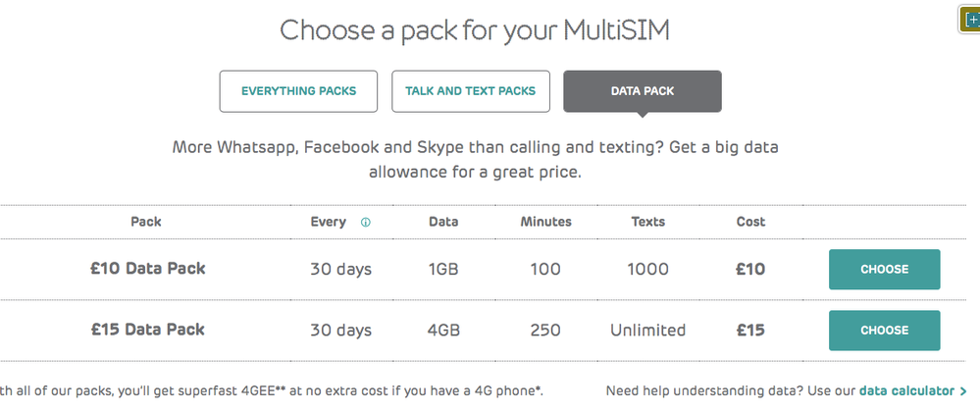Click the Cost column header
The image size is (980, 412).
click(750, 222)
